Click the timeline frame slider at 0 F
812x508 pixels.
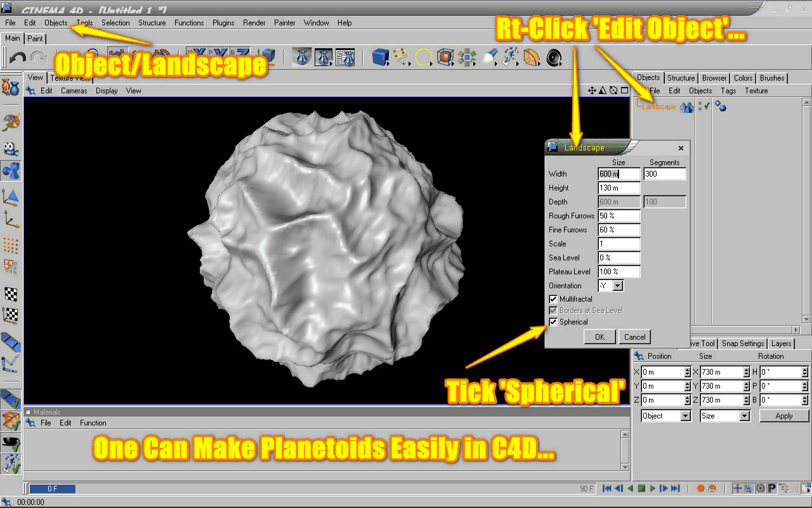click(x=52, y=489)
